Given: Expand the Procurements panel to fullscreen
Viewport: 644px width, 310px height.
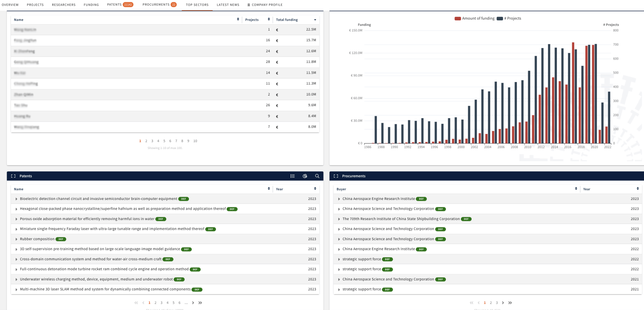Looking at the screenshot, I should (x=336, y=176).
